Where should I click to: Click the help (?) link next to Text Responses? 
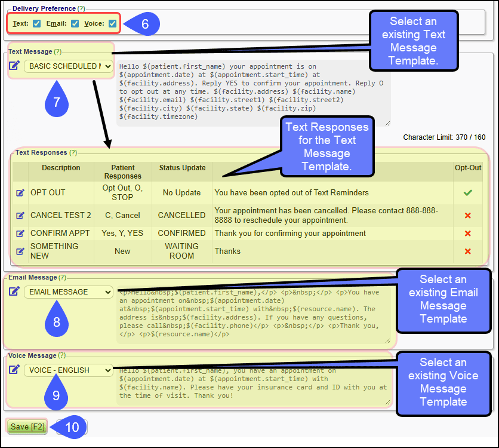point(73,152)
